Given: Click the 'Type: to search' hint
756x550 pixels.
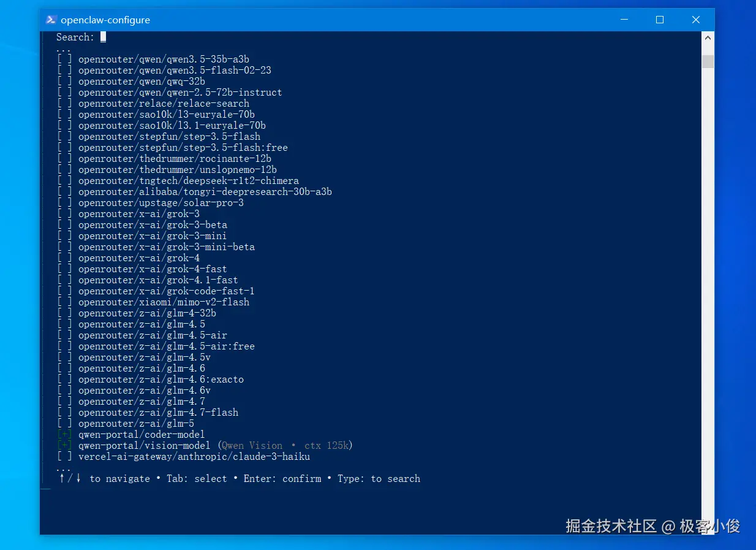Looking at the screenshot, I should (x=379, y=479).
